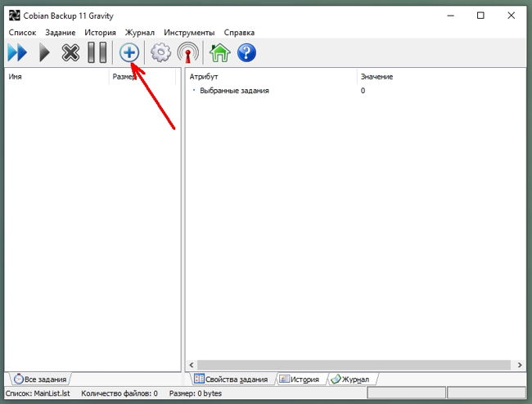Click the Cobian Backup title bar logo
The width and height of the screenshot is (532, 404).
(x=14, y=16)
